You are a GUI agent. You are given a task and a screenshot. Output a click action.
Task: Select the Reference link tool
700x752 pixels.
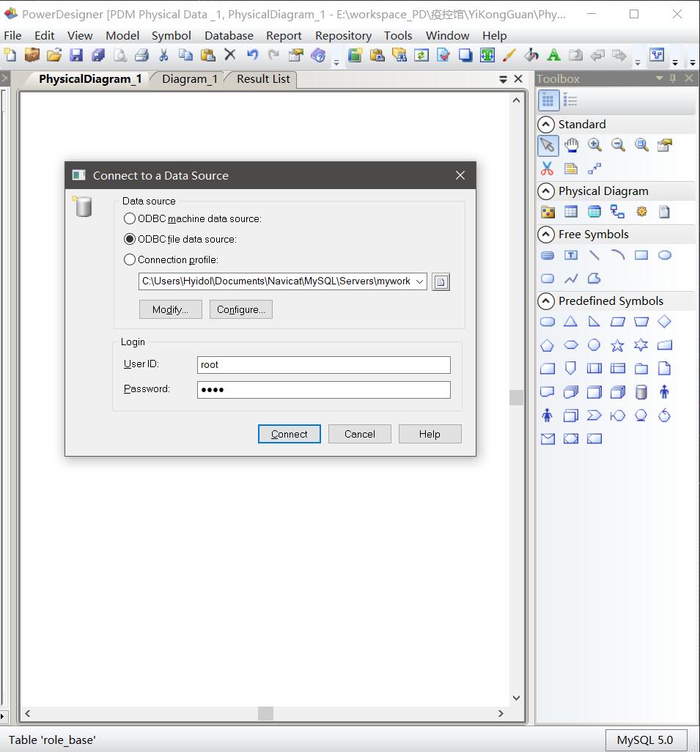617,212
